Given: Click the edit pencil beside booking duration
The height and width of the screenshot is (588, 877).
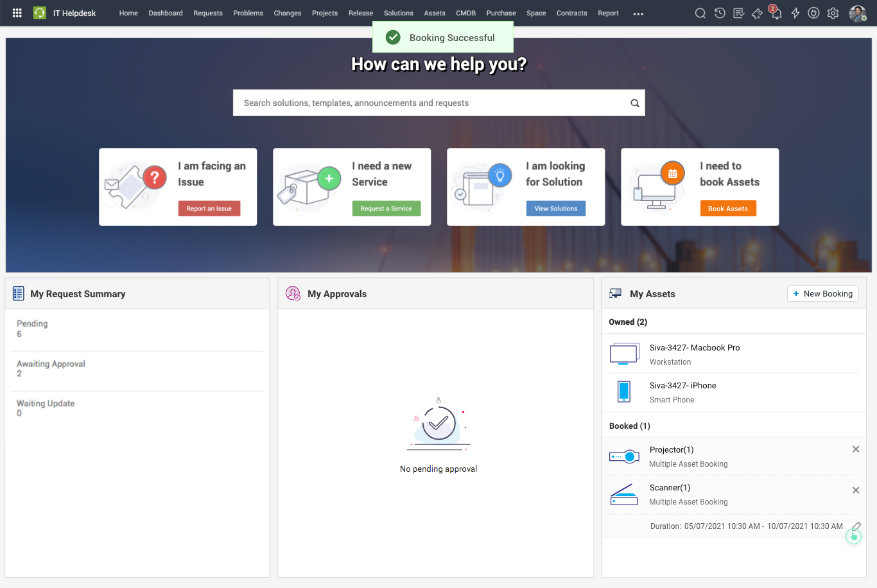Looking at the screenshot, I should point(856,525).
